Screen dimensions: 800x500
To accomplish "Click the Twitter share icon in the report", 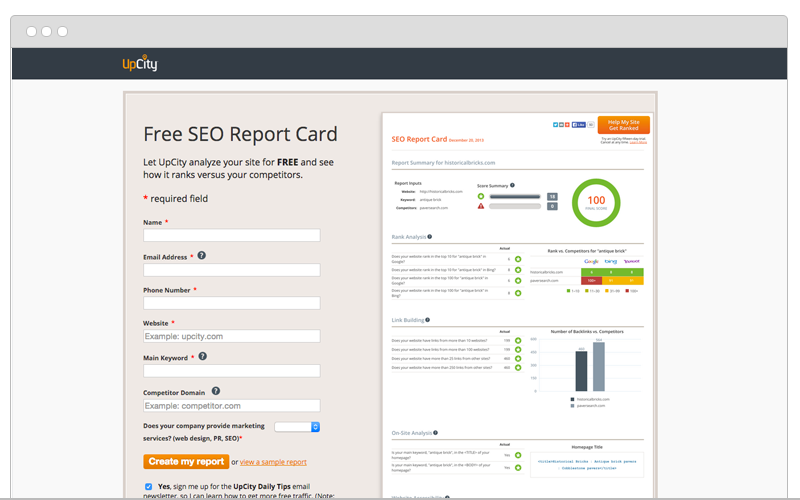I will 556,124.
